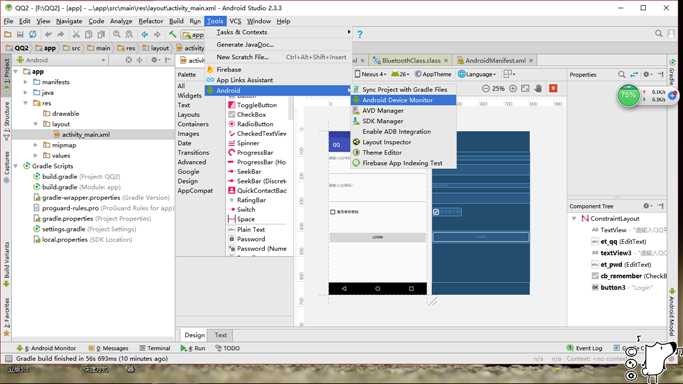Click the Theme Editor icon in submenu

click(x=356, y=152)
